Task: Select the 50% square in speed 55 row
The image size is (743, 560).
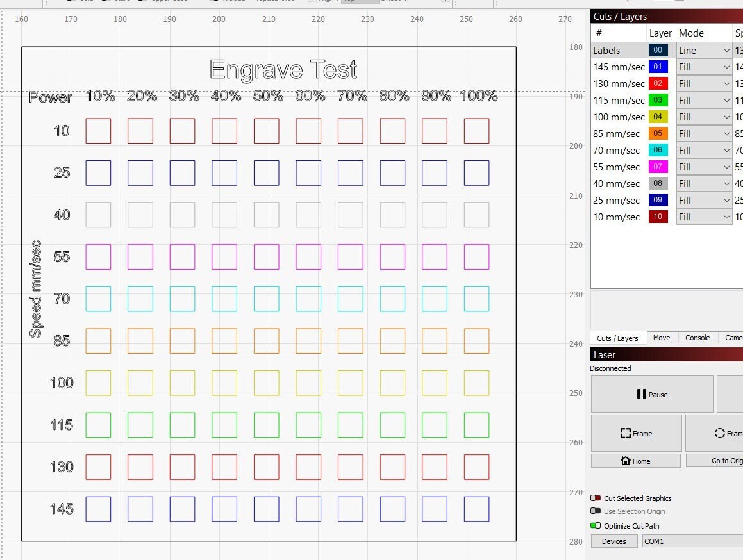Action: [x=266, y=257]
